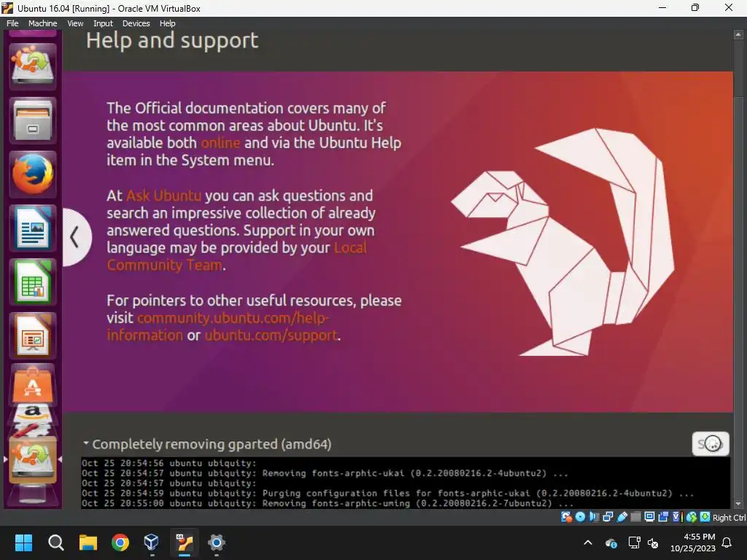Open the Help menu
This screenshot has height=560, width=747.
coord(167,23)
